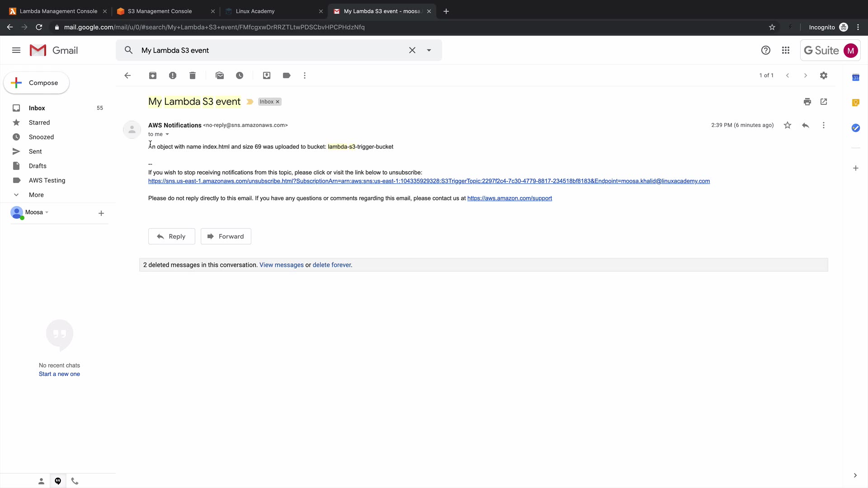Show the search options dropdown arrow
This screenshot has height=488, width=868.
429,50
